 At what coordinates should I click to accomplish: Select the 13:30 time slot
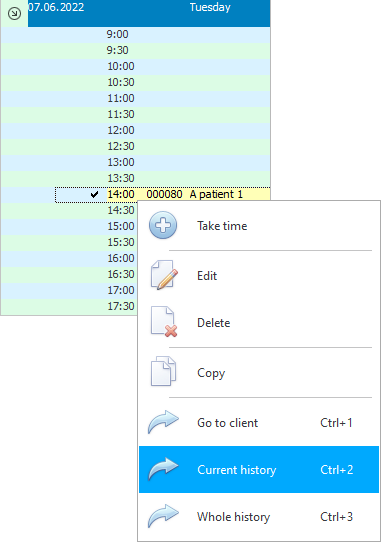(135, 178)
